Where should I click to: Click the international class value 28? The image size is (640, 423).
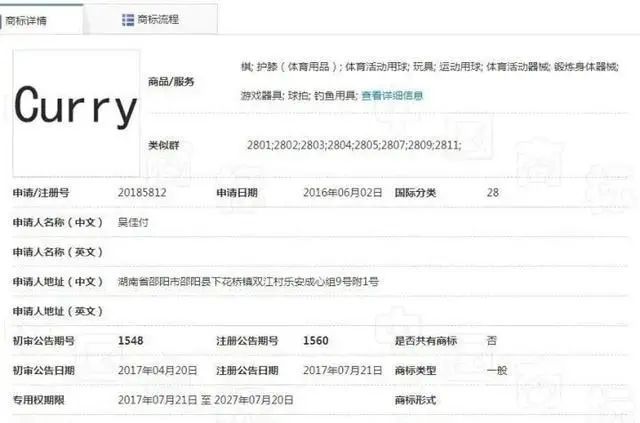492,192
